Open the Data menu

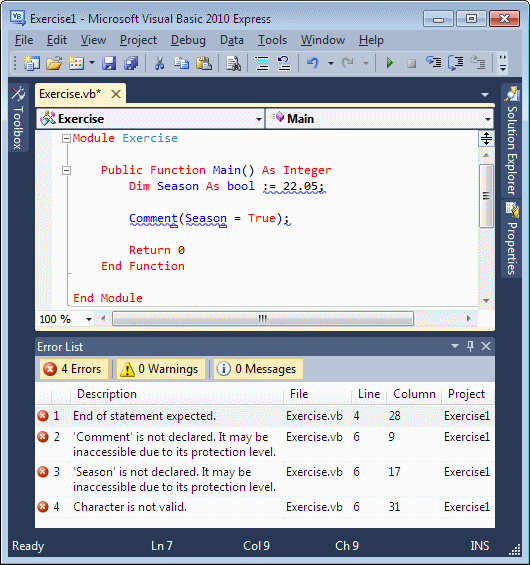click(232, 40)
